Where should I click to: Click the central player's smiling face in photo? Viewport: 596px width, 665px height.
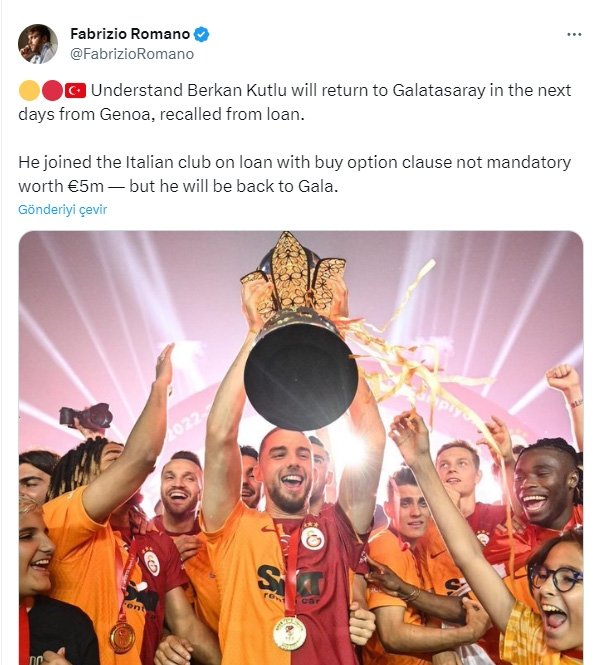(x=285, y=471)
